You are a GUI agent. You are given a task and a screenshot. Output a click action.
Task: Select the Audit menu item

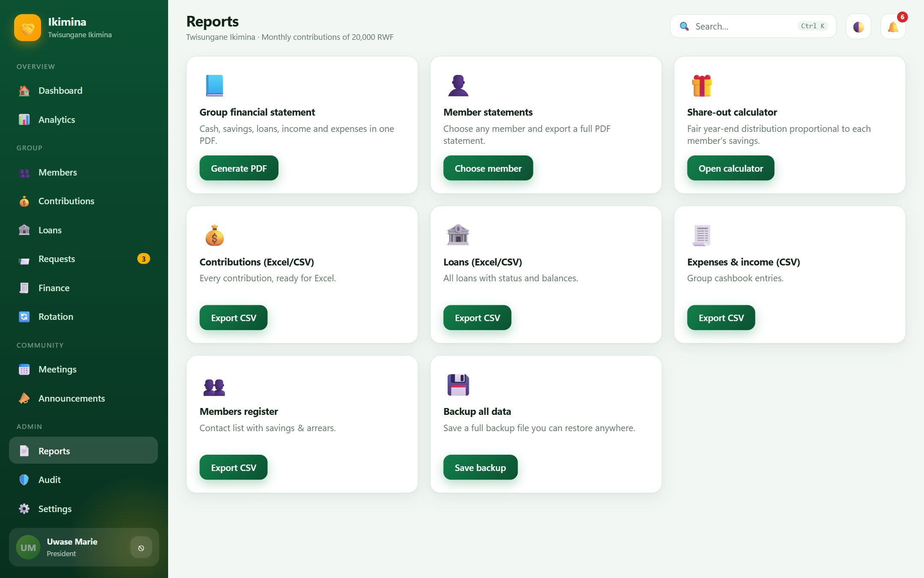click(83, 480)
